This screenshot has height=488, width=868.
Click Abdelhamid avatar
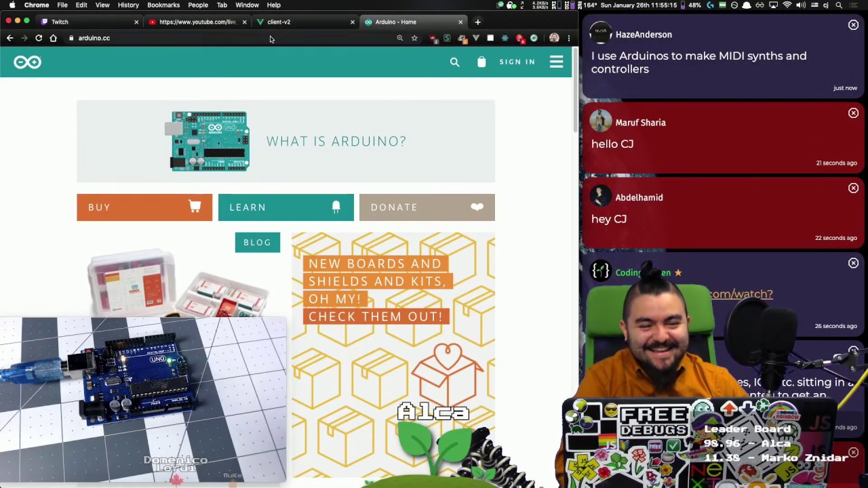(600, 197)
